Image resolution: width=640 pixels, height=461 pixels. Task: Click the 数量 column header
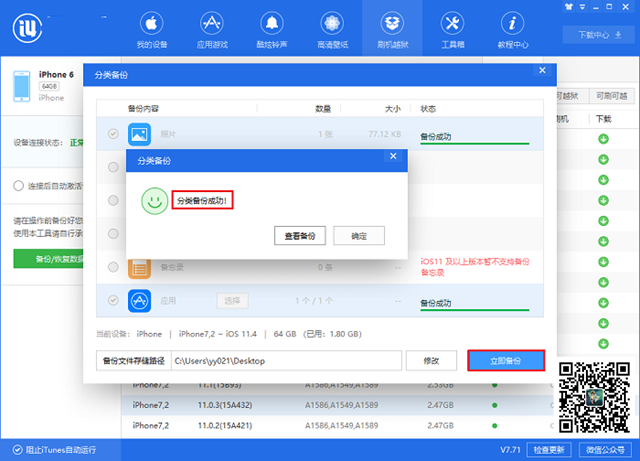pos(323,109)
